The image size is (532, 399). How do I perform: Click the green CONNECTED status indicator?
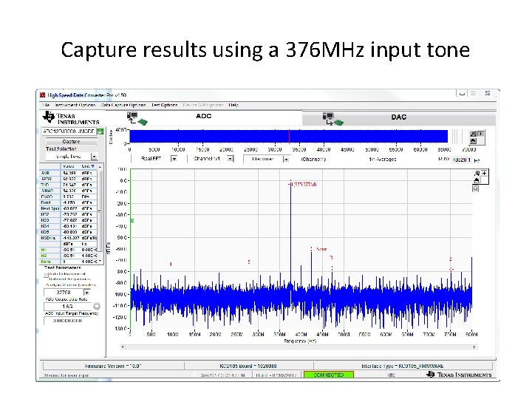point(328,375)
